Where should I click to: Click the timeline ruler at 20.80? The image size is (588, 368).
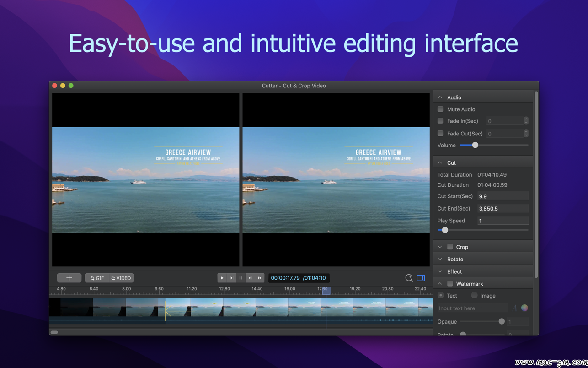[388, 289]
